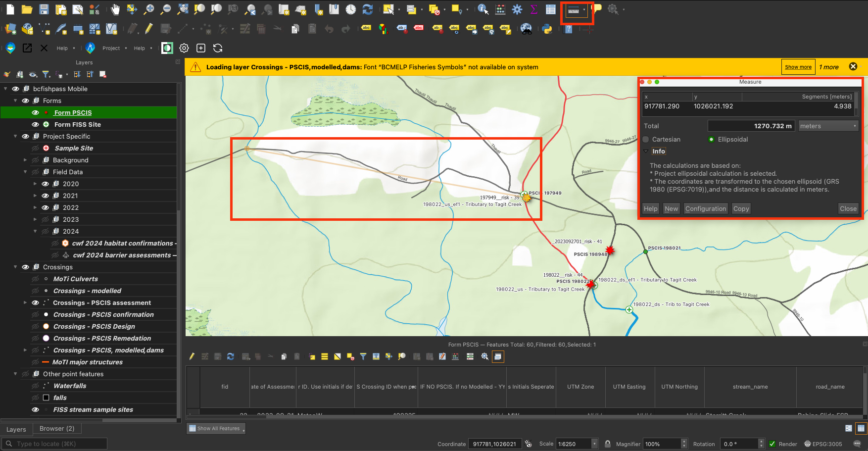This screenshot has width=868, height=451.
Task: Dismiss the yellow warning message bar
Action: (853, 66)
